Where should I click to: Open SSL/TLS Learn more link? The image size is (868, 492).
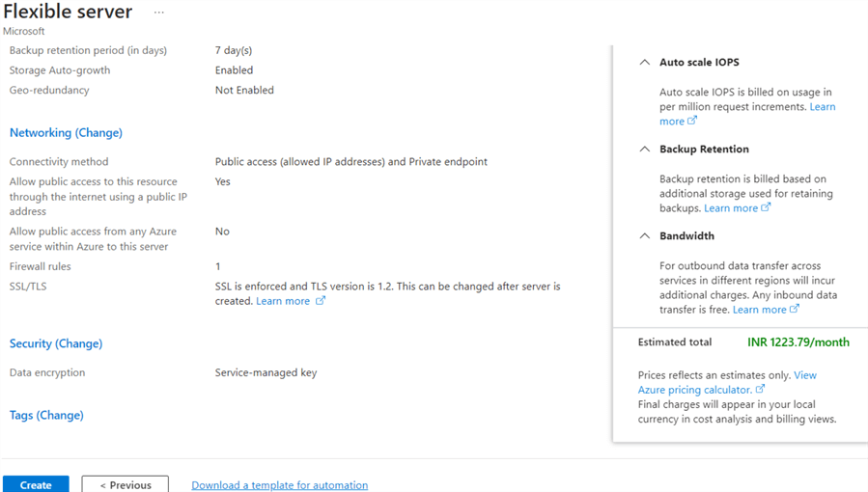click(283, 301)
